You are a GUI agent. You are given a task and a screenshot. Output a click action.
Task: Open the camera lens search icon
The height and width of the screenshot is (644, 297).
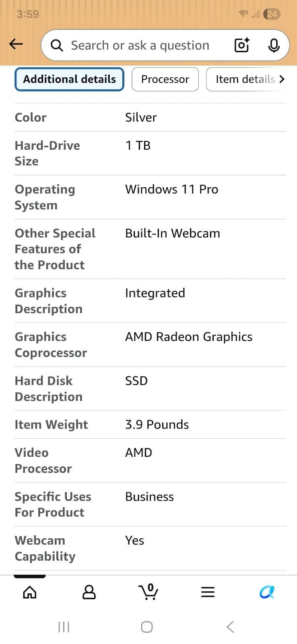tap(242, 45)
